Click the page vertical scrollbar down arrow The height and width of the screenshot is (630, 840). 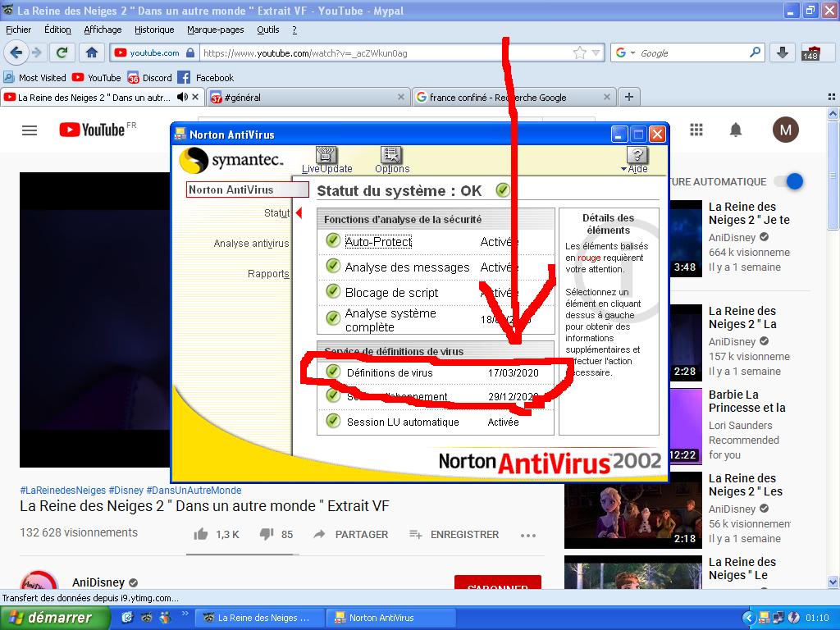pyautogui.click(x=833, y=582)
